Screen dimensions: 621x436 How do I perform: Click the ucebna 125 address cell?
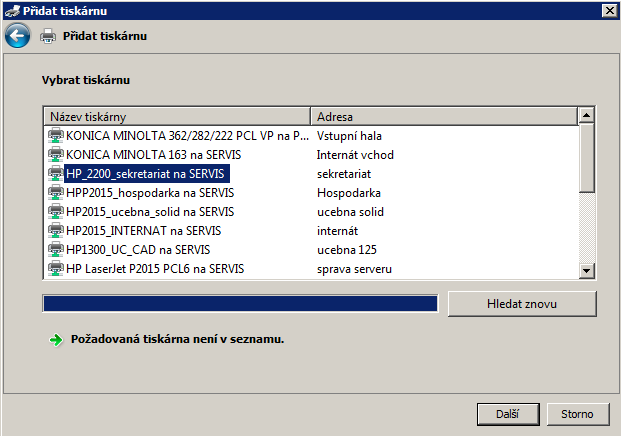347,250
